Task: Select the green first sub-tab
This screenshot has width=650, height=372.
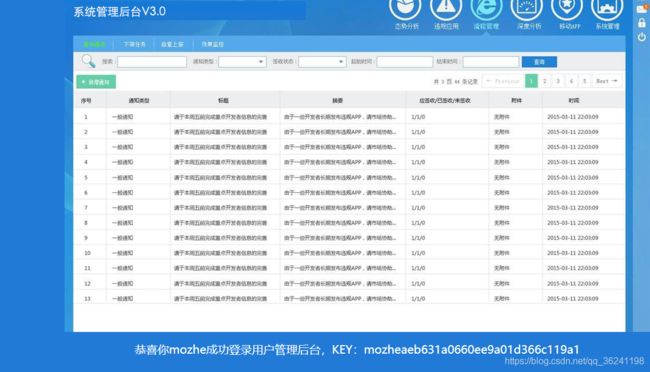Action: 95,44
